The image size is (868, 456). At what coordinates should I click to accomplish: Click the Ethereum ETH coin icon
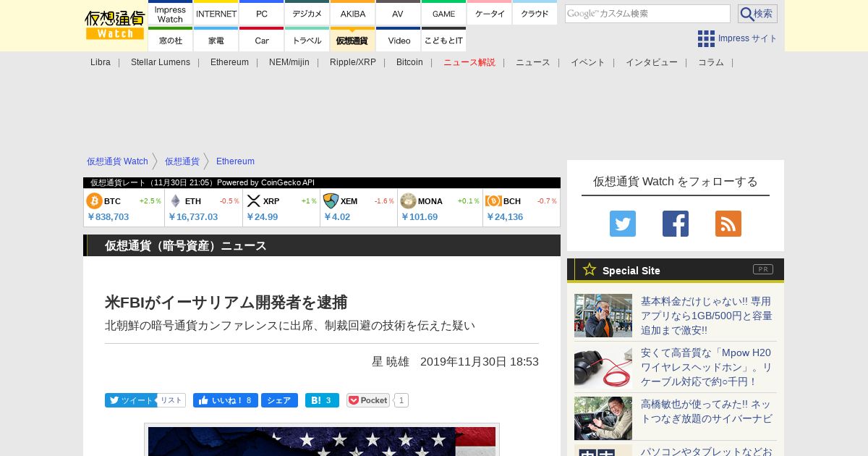tap(175, 200)
